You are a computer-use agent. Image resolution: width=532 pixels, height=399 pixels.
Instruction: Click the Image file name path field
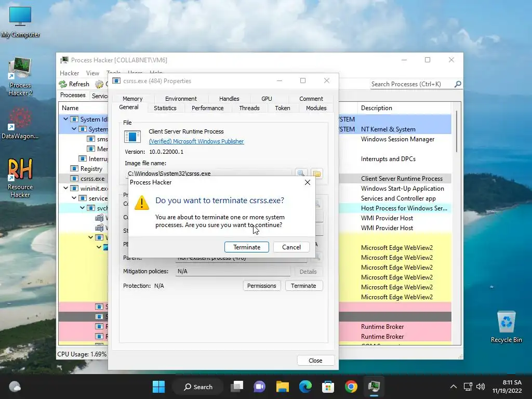[208, 173]
